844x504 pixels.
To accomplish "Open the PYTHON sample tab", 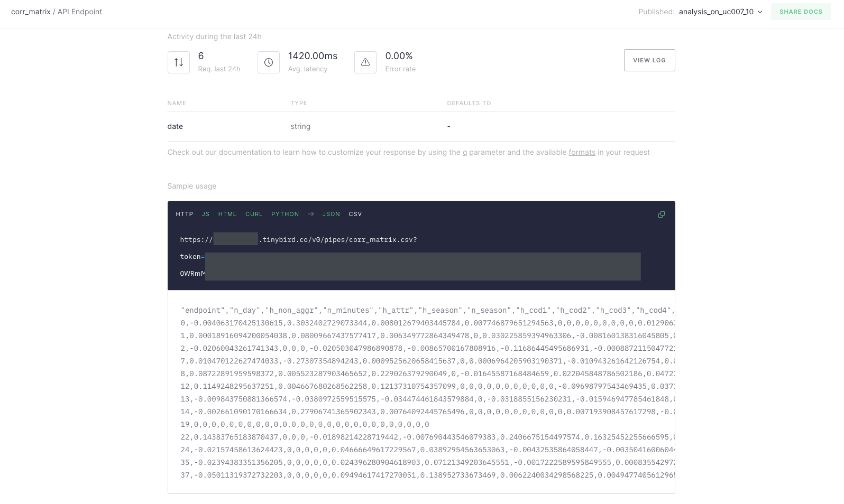I will 285,214.
